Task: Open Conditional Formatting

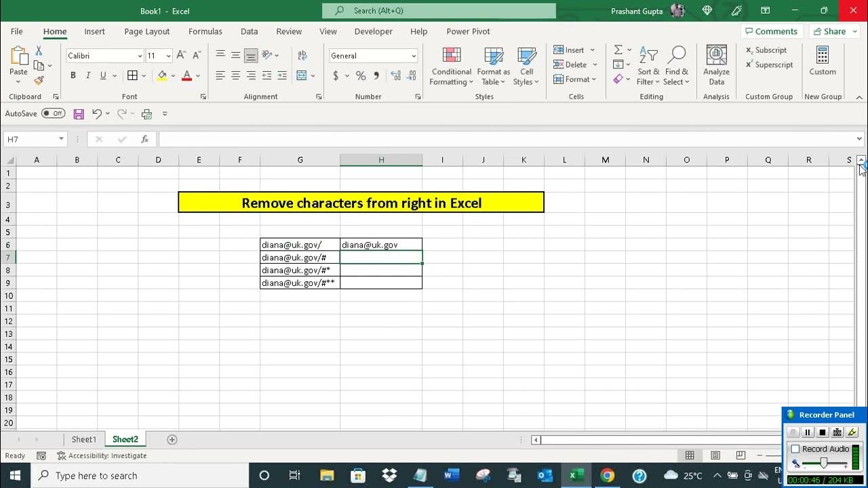Action: pyautogui.click(x=452, y=66)
